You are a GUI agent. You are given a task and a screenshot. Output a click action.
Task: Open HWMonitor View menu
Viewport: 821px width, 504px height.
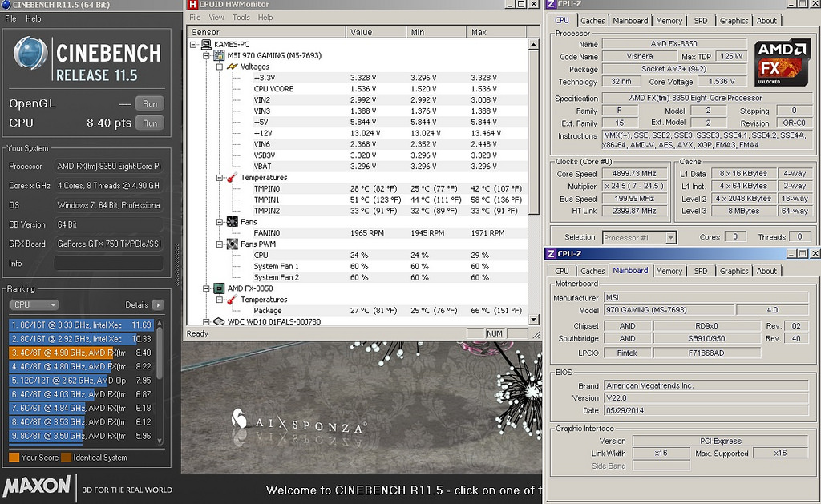(216, 18)
